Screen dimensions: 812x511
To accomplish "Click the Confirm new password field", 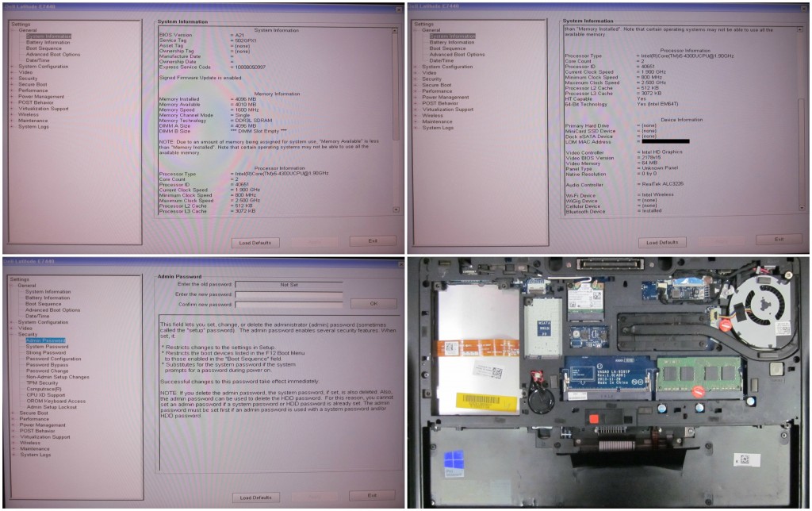I will [x=289, y=305].
